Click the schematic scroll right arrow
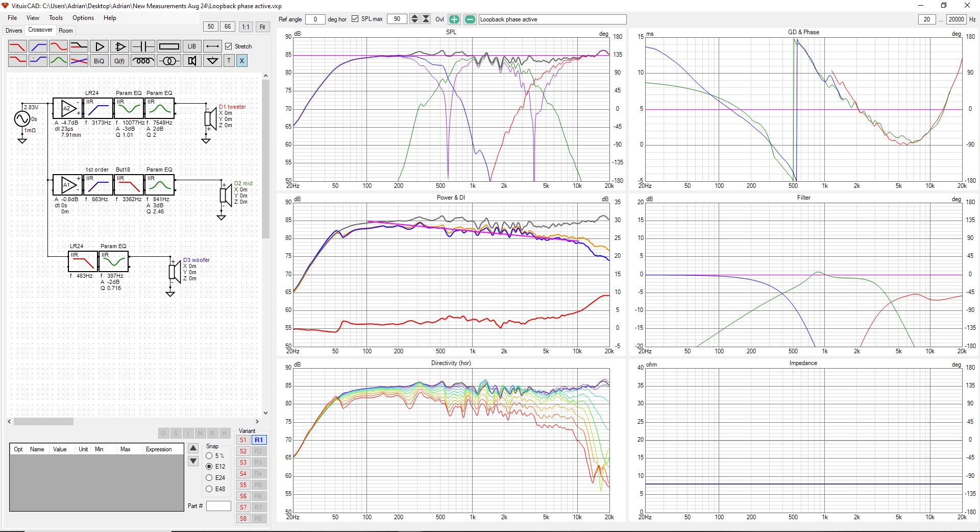Image resolution: width=980 pixels, height=532 pixels. [x=257, y=422]
